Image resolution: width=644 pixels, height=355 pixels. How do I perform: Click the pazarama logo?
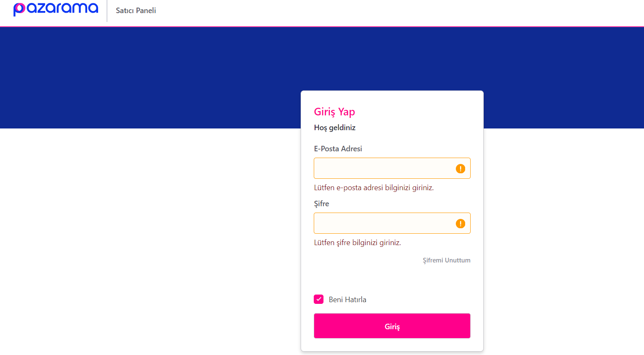coord(56,9)
